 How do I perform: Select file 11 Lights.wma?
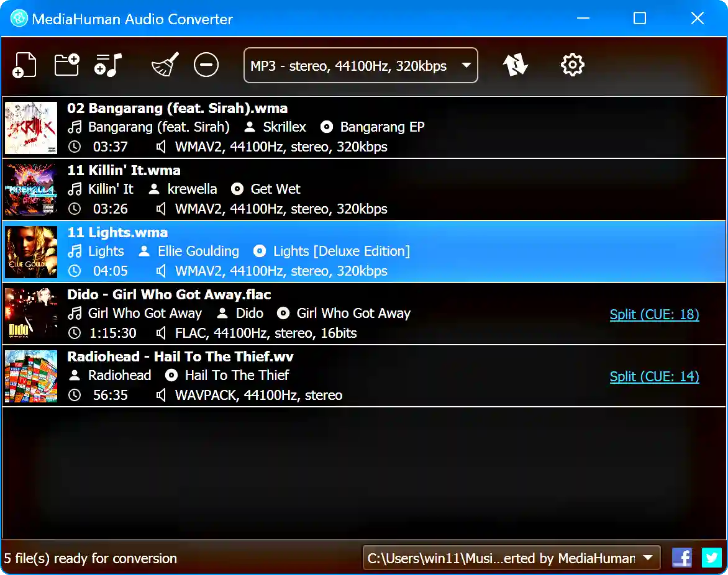[364, 252]
